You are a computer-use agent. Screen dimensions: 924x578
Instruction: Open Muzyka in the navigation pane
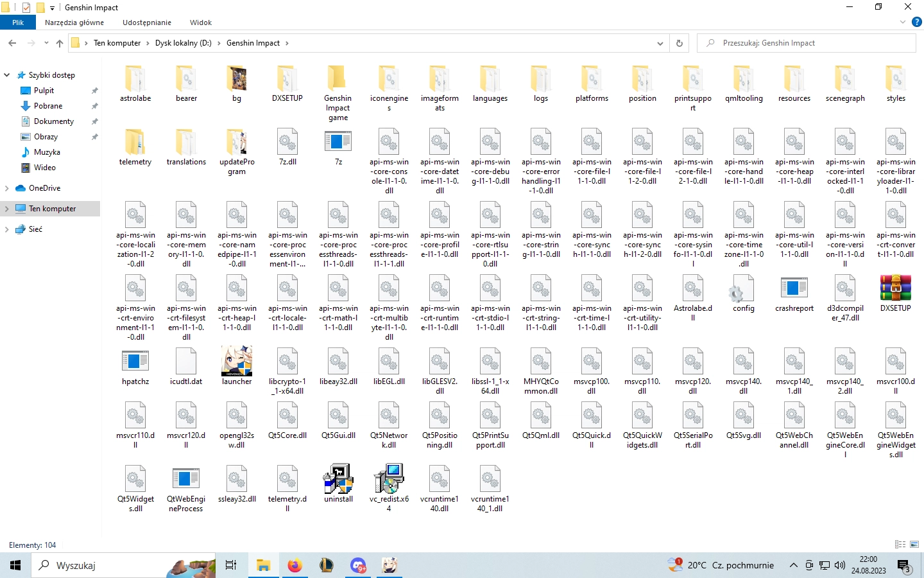(x=47, y=152)
